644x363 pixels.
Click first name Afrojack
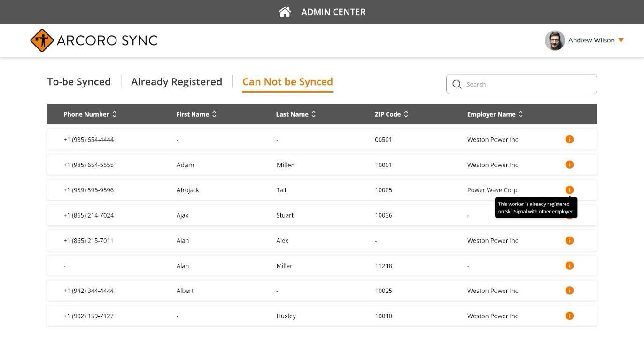(x=187, y=190)
